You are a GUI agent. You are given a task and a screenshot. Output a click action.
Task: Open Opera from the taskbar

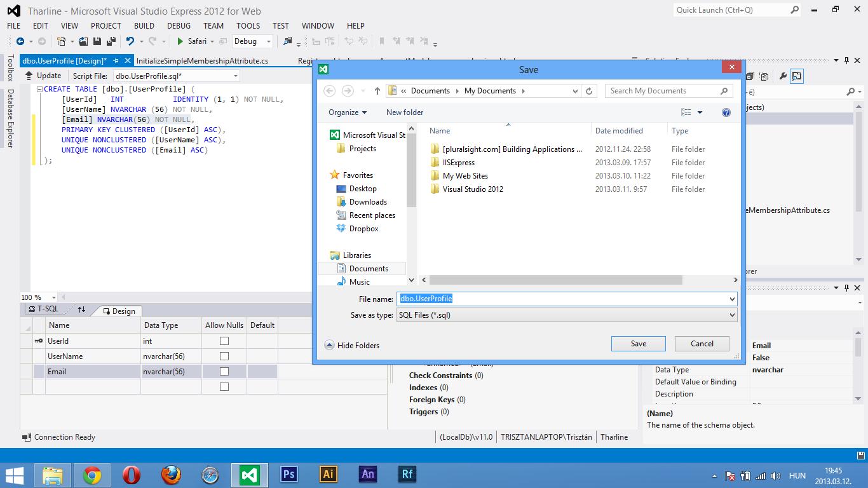pyautogui.click(x=132, y=475)
